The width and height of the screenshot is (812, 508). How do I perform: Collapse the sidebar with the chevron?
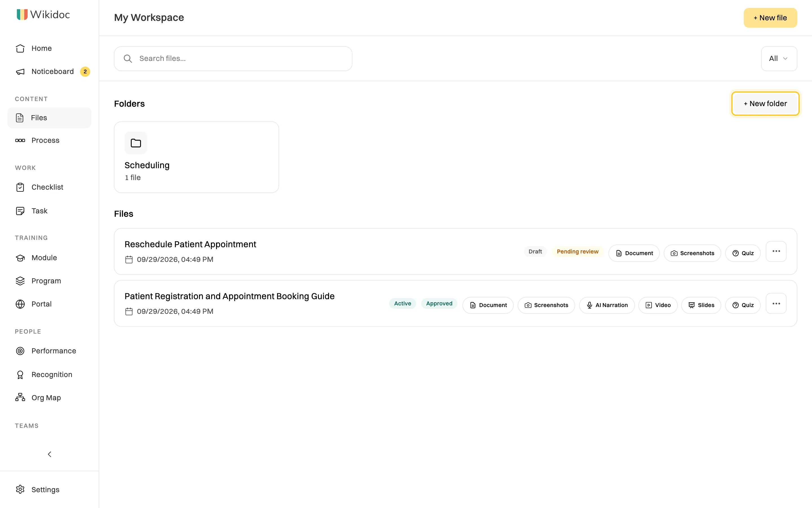point(49,454)
